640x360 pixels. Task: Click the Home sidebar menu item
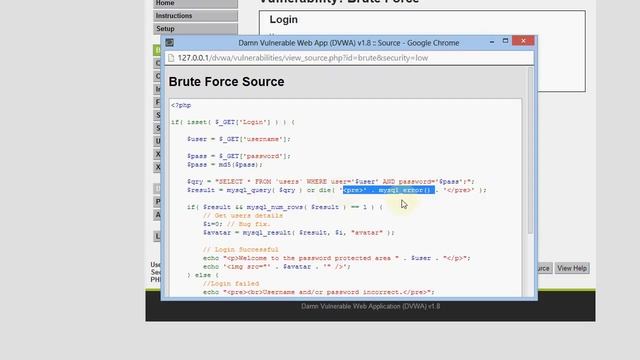point(196,3)
